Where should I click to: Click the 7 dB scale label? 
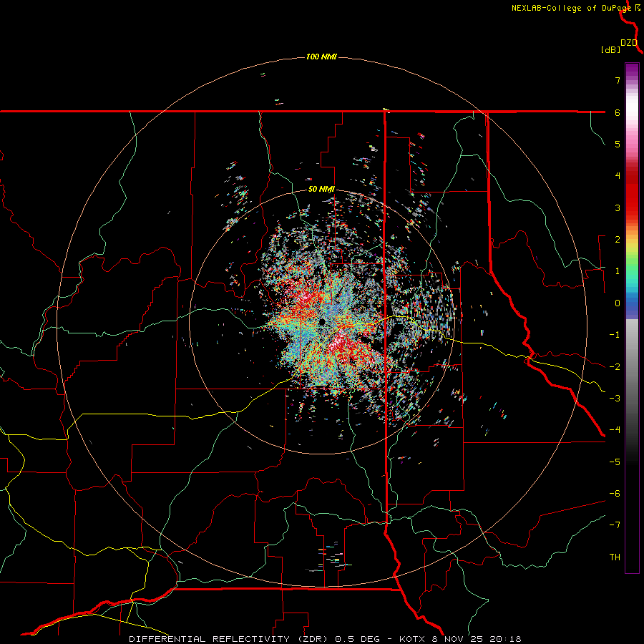(x=618, y=80)
